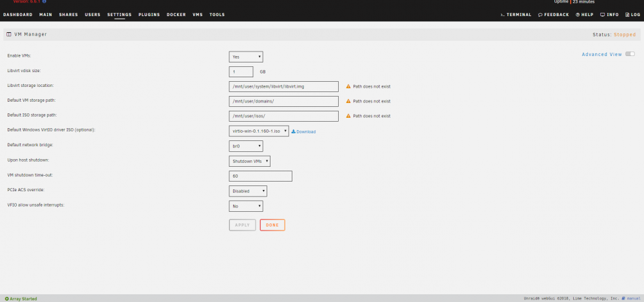Viewport: 644px width, 302px height.
Task: Open the Settings tab
Action: click(x=120, y=15)
